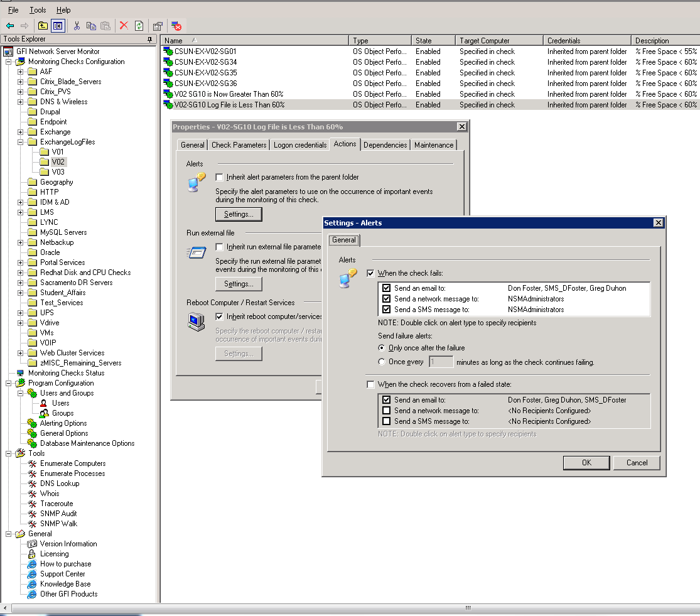Viewport: 700px width, 616px height.
Task: Close the Properties dialog with X
Action: 462,127
